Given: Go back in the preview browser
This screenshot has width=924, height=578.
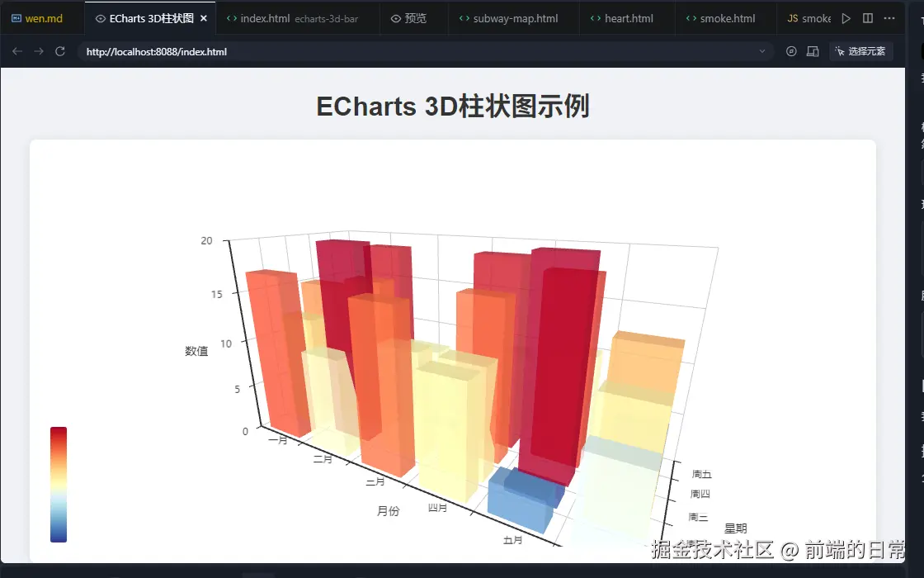Looking at the screenshot, I should (x=17, y=51).
